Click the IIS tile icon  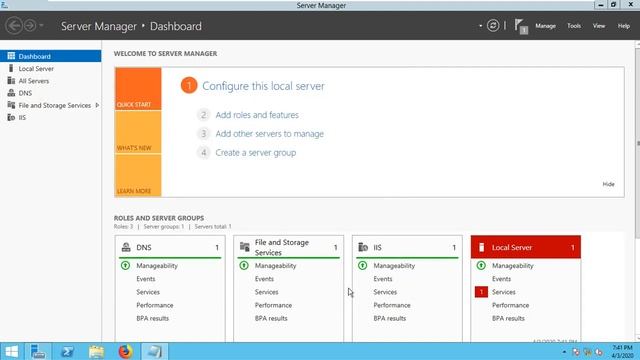point(363,247)
